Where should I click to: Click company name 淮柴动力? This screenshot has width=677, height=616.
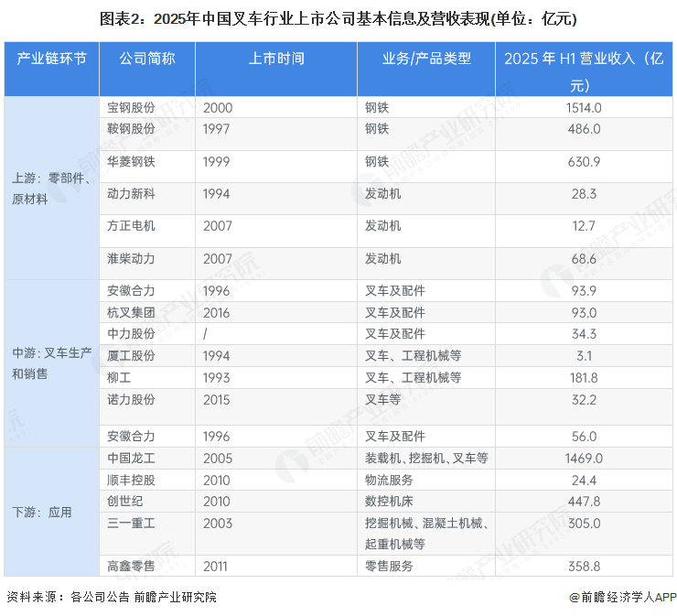tap(131, 259)
